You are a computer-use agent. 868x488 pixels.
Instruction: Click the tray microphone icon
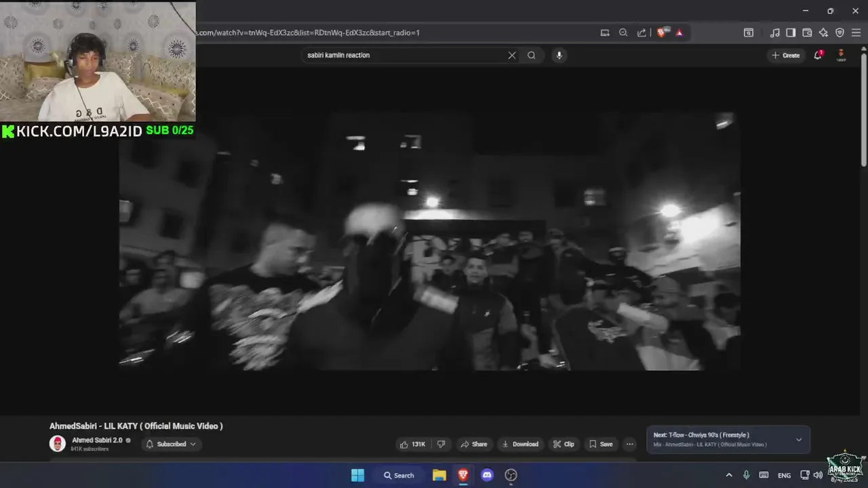(746, 475)
